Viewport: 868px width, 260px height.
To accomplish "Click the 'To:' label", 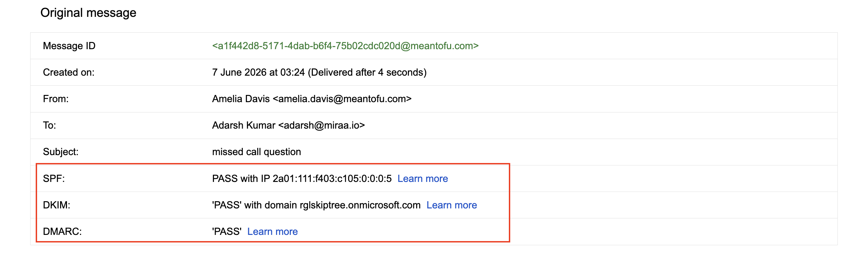I will coord(49,125).
